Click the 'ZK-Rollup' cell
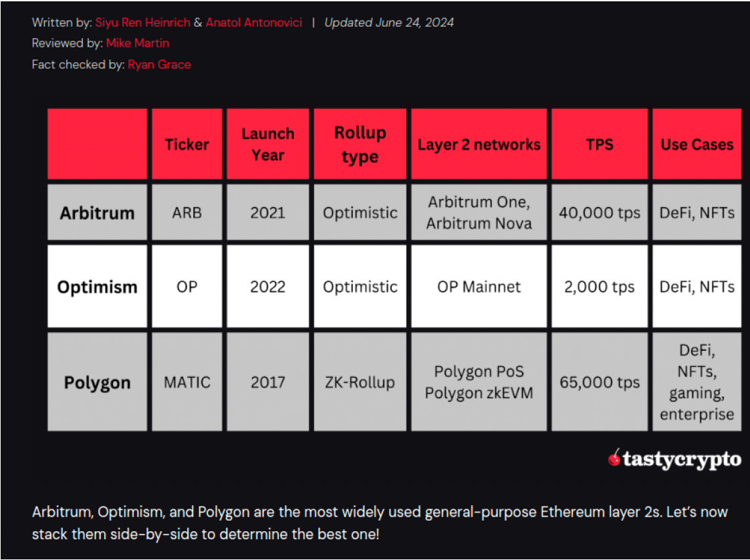Screen dimensions: 750x560 (x=360, y=382)
